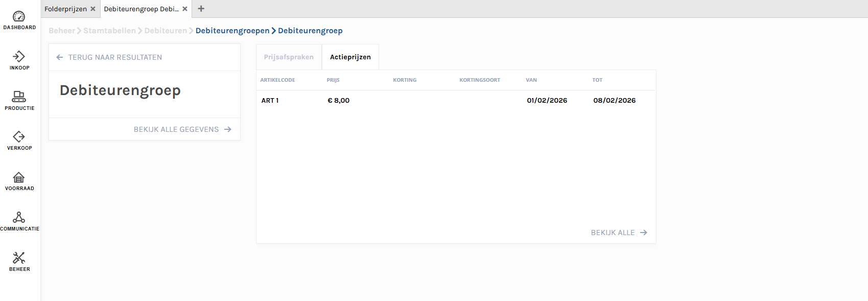Add a new tab with plus icon

201,9
